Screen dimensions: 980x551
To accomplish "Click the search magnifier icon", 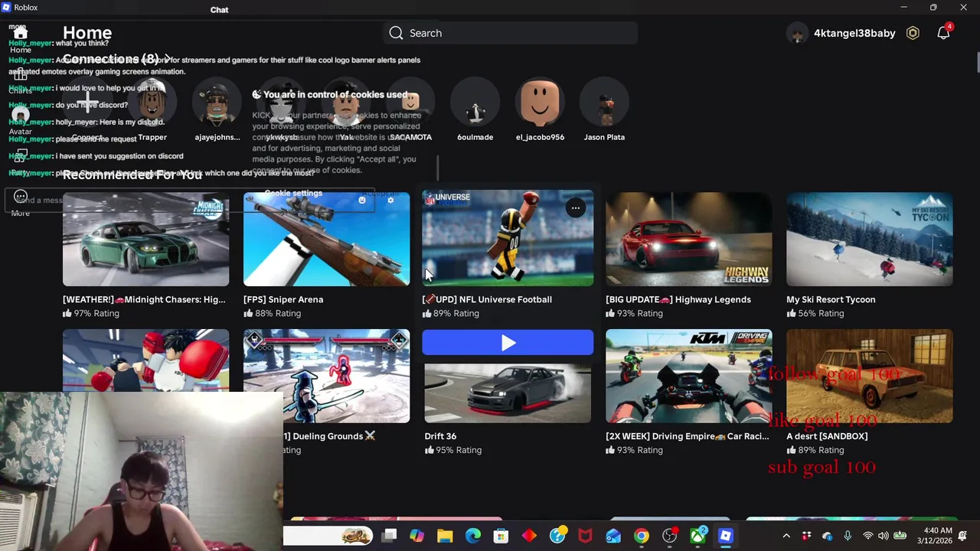I will (396, 33).
